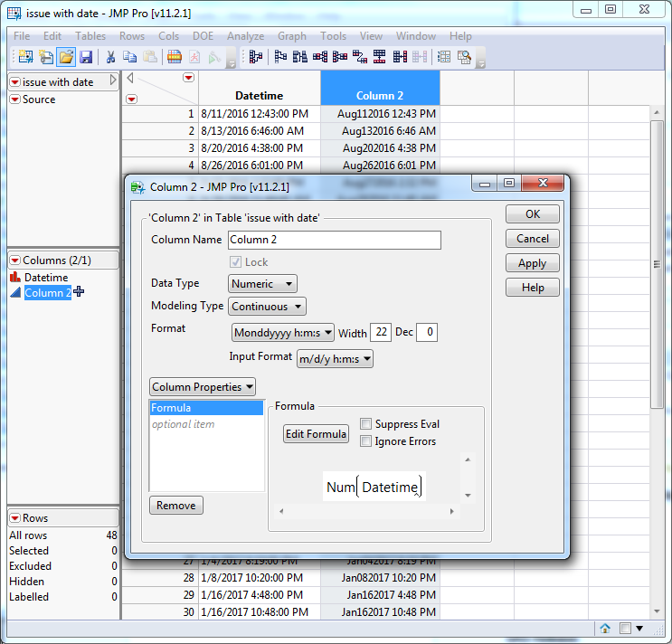
Task: Open the Tables menu
Action: (90, 36)
